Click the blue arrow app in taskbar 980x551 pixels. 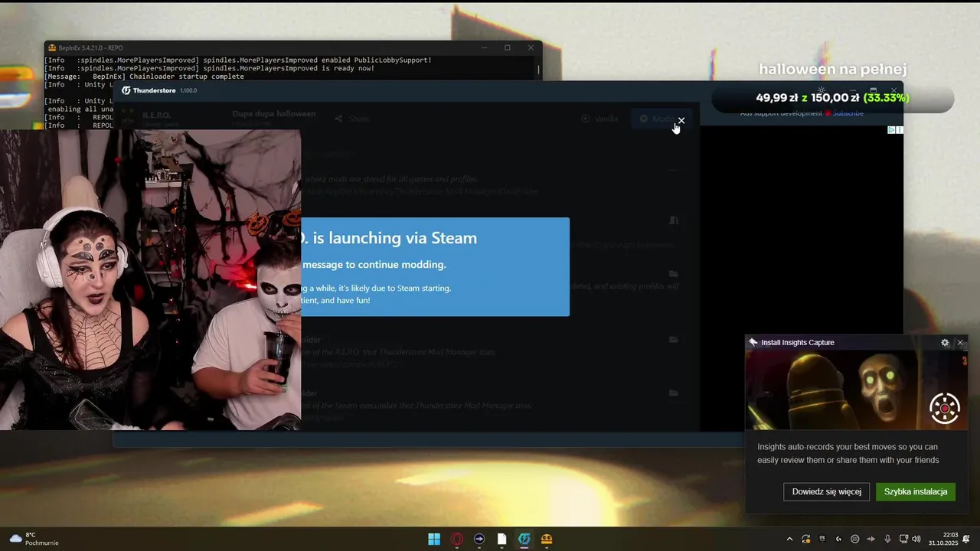479,539
